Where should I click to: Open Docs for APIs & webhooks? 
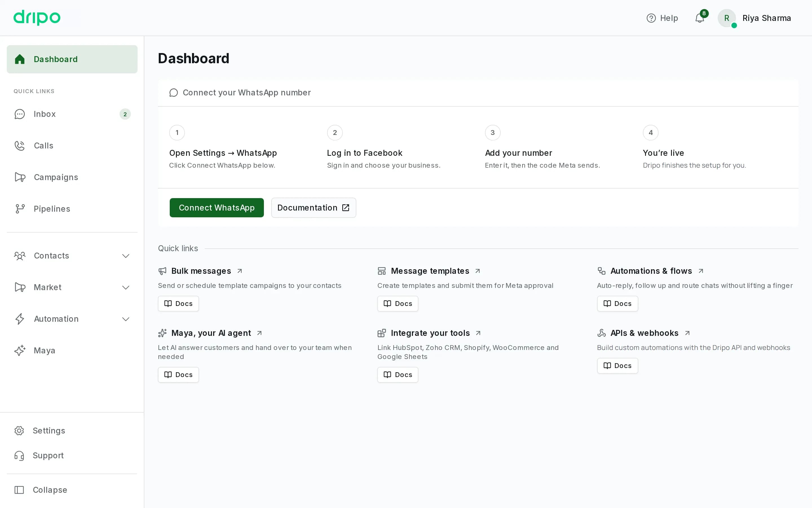(618, 365)
